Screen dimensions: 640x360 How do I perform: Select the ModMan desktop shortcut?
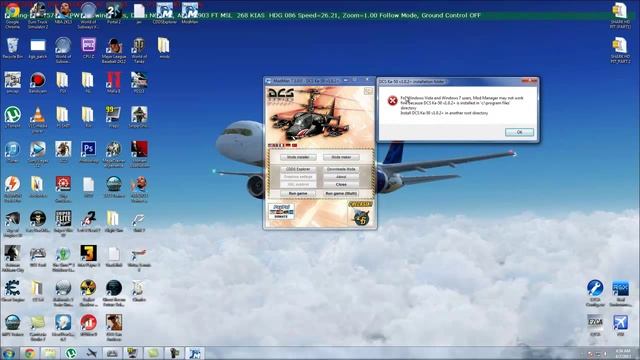(190, 13)
